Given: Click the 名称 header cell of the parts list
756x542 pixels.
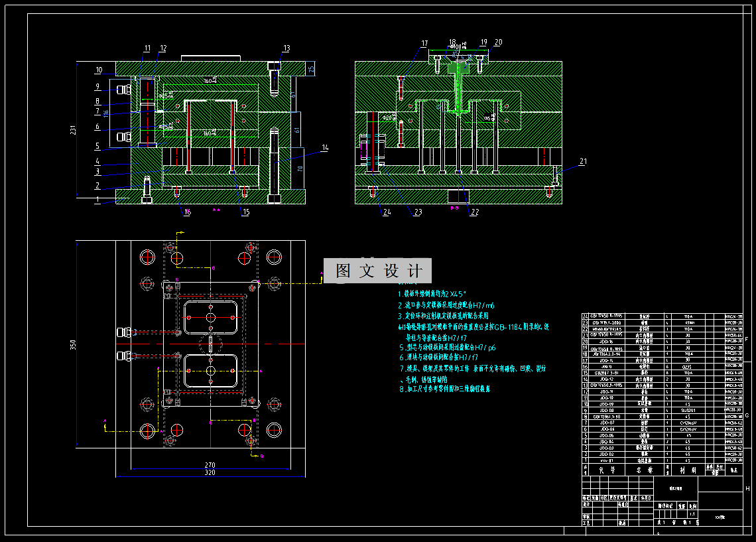Looking at the screenshot, I should pyautogui.click(x=645, y=470).
